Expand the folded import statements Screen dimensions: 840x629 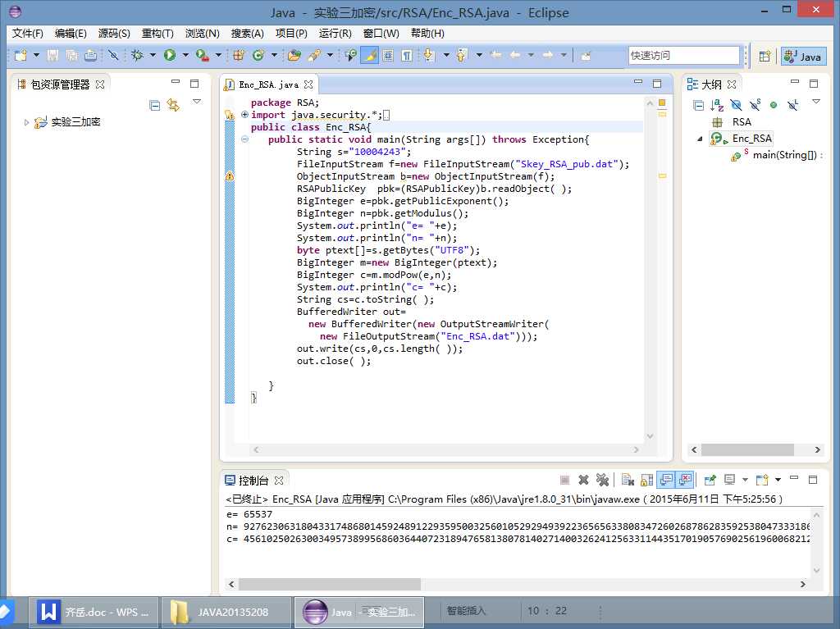tap(244, 114)
